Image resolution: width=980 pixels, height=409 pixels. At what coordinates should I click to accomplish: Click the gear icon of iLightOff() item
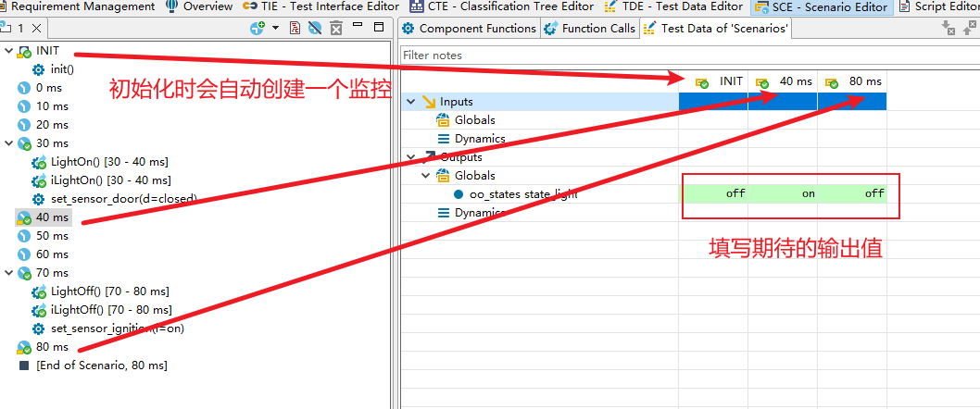point(39,310)
